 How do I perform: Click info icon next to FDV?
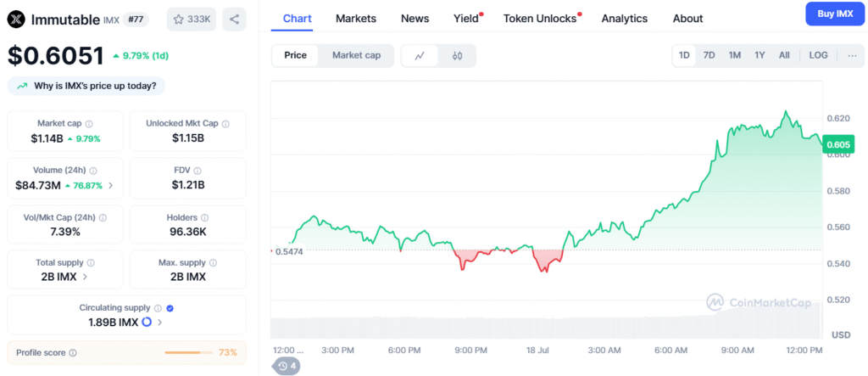[x=198, y=171]
